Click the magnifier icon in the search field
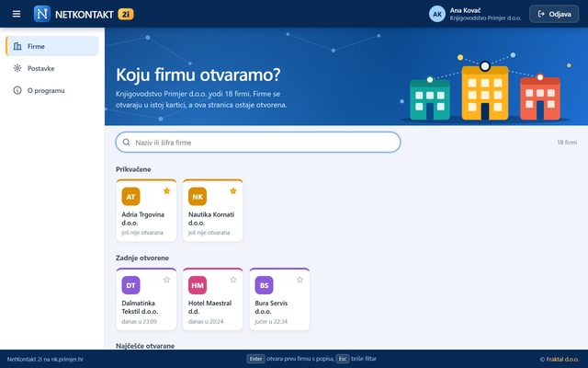The height and width of the screenshot is (368, 588). 127,143
